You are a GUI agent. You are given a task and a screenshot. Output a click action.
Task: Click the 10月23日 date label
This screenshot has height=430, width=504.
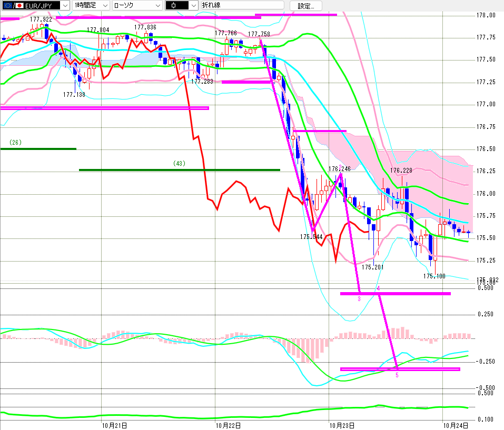tap(342, 426)
